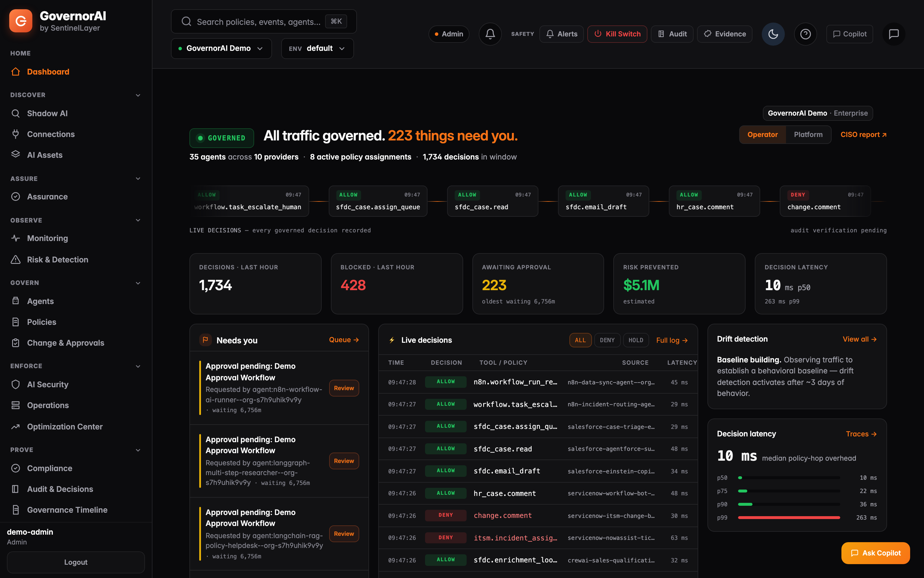Activate the Kill Switch

[x=617, y=34]
